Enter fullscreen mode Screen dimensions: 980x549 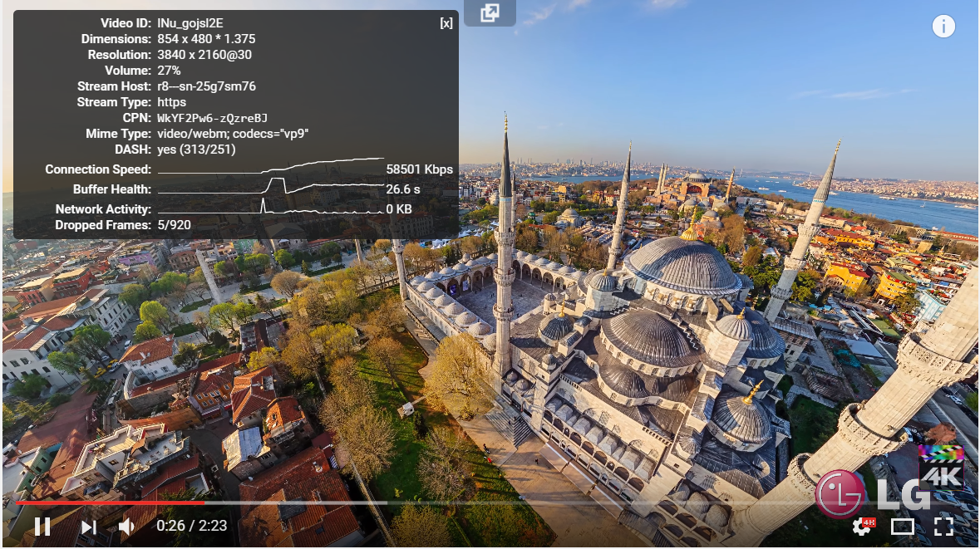943,526
